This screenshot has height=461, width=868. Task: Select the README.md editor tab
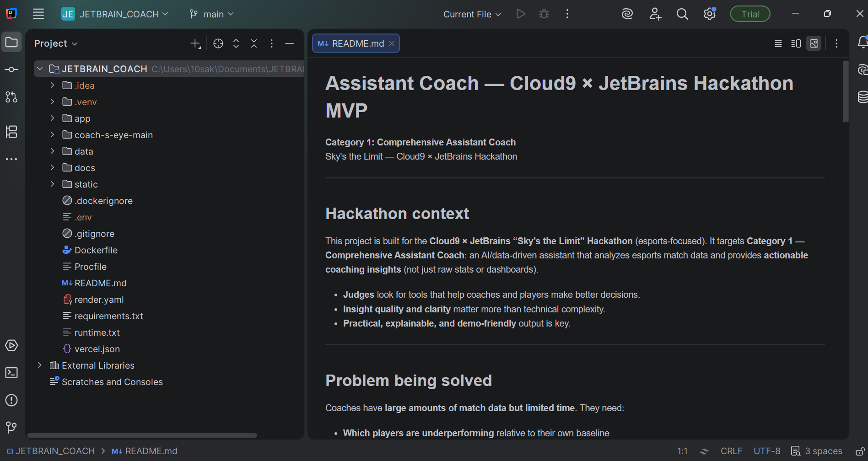pos(356,43)
